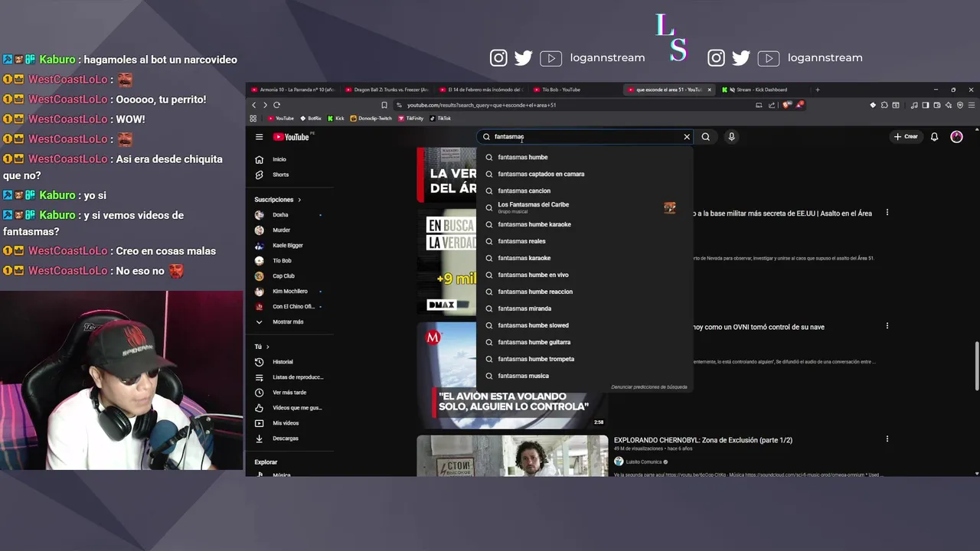Switch to the Tío Bob - YouTube tab
The width and height of the screenshot is (980, 551).
point(574,90)
